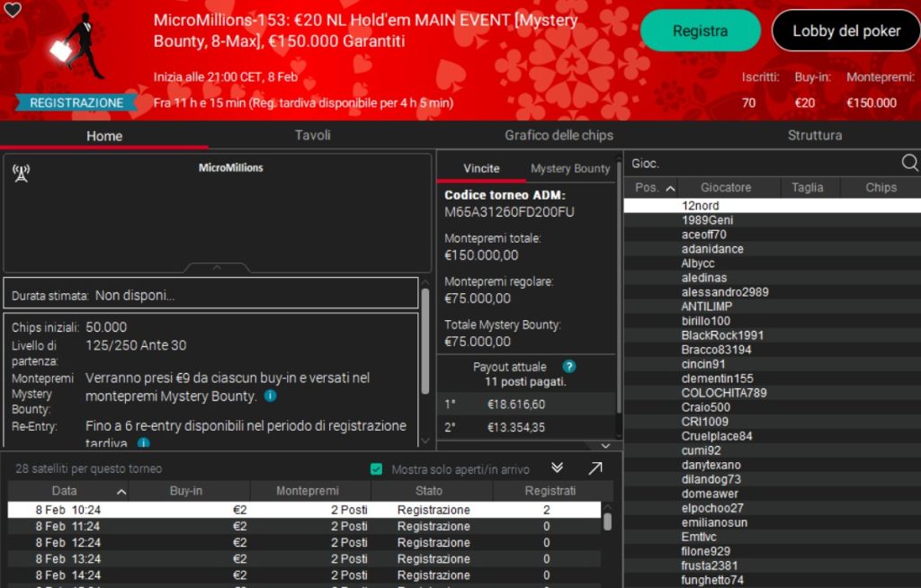
Task: Open the Tavoli tab
Action: (312, 135)
